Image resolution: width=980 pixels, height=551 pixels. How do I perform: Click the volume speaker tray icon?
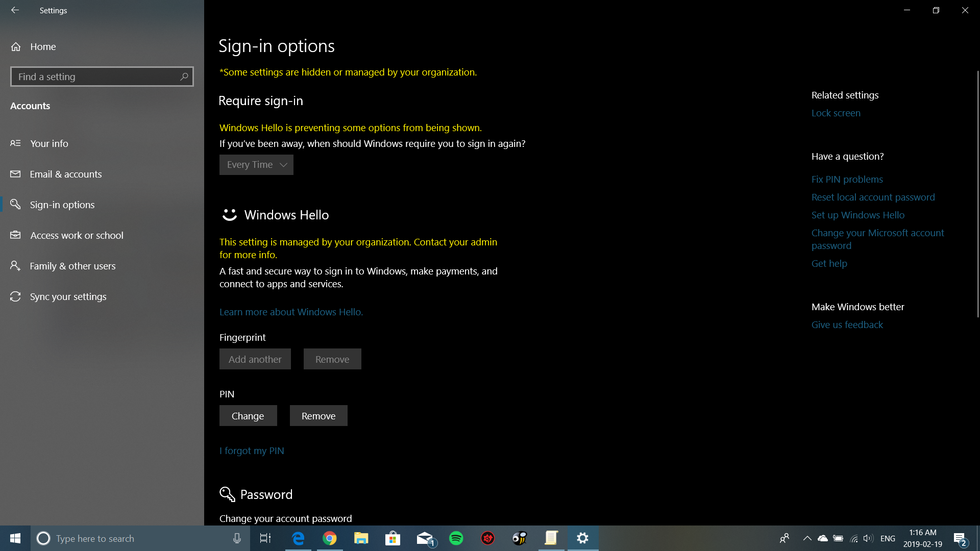[868, 538]
